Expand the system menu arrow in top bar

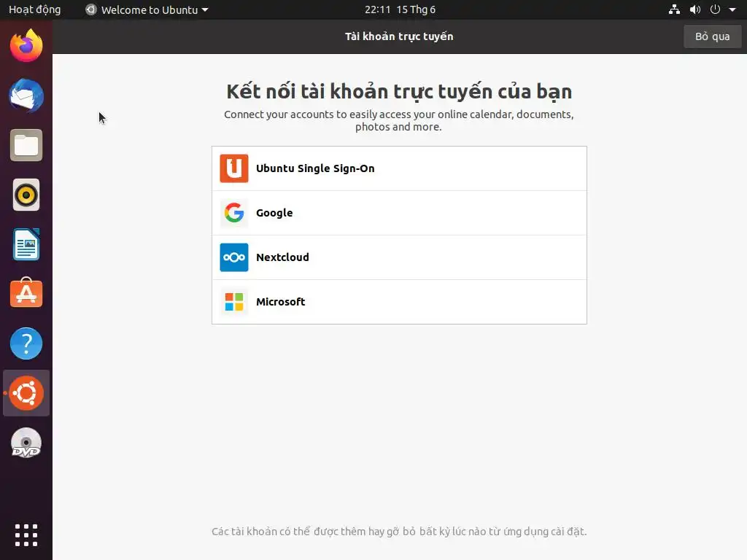coord(732,9)
